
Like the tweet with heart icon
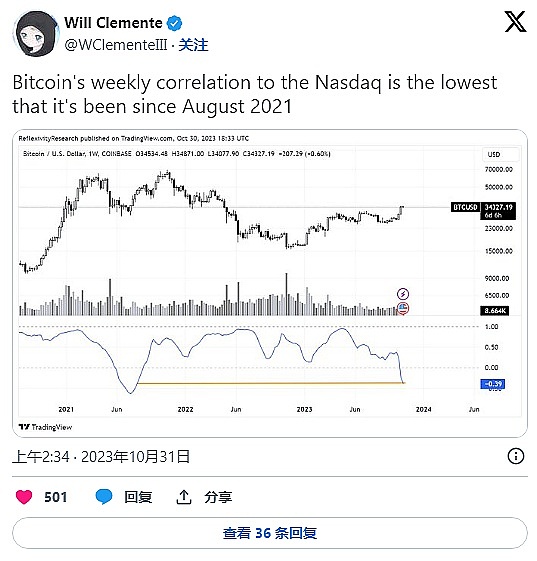coord(24,497)
